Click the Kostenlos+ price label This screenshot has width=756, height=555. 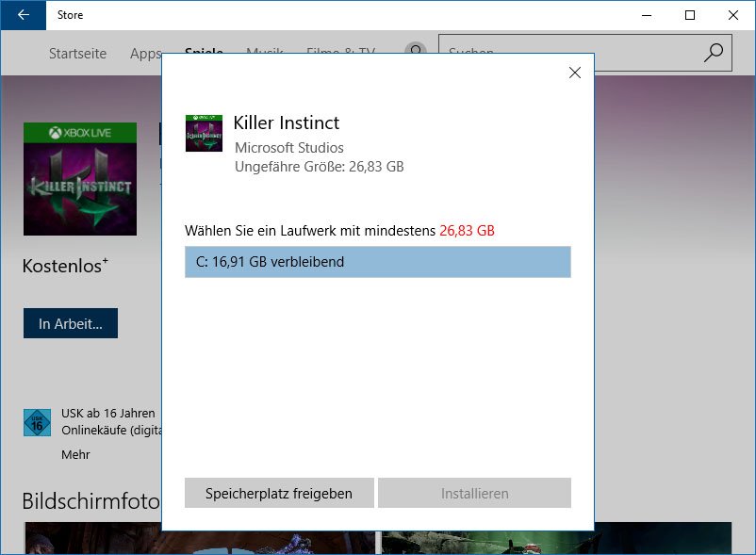pos(65,266)
